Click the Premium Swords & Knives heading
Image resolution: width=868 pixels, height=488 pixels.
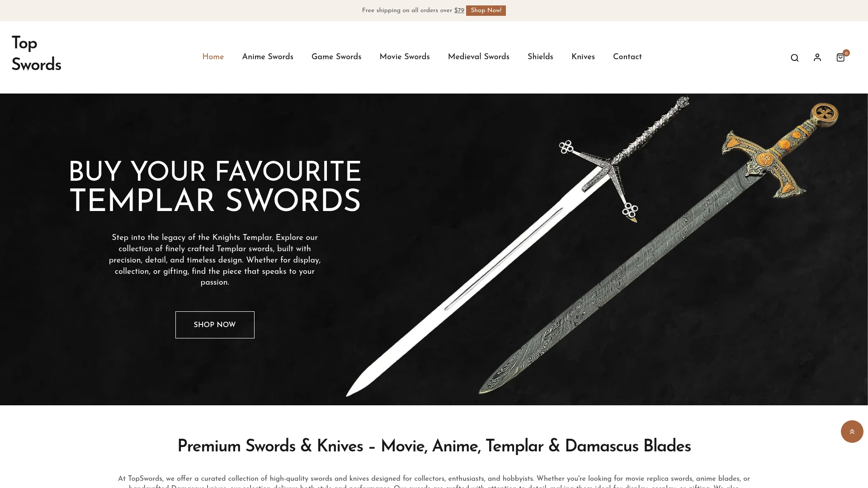point(434,446)
